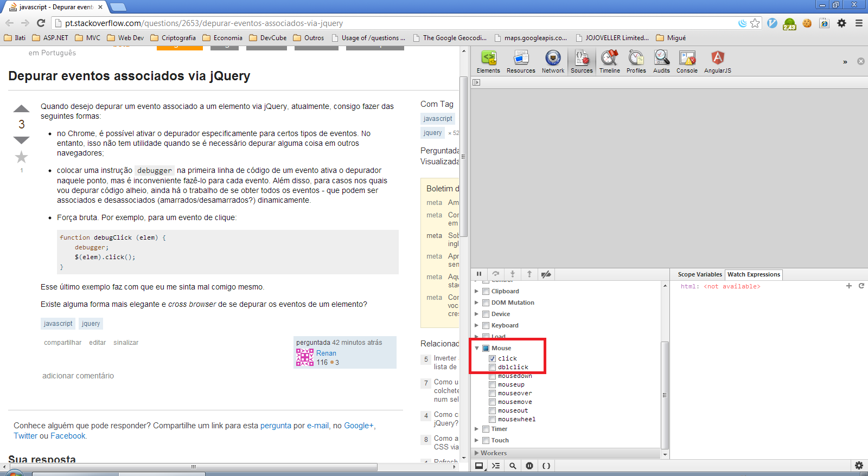Pause script execution
The width and height of the screenshot is (868, 476).
tap(479, 274)
